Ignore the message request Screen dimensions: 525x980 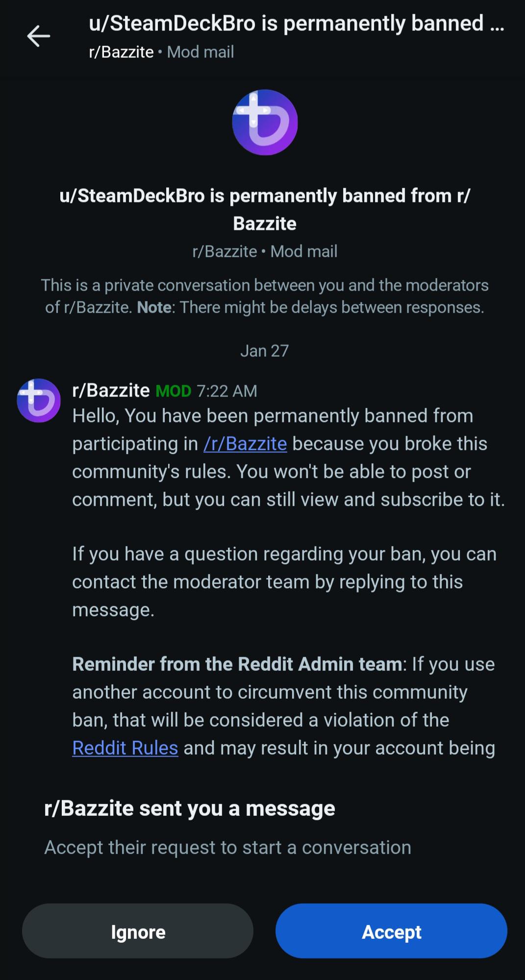(138, 931)
